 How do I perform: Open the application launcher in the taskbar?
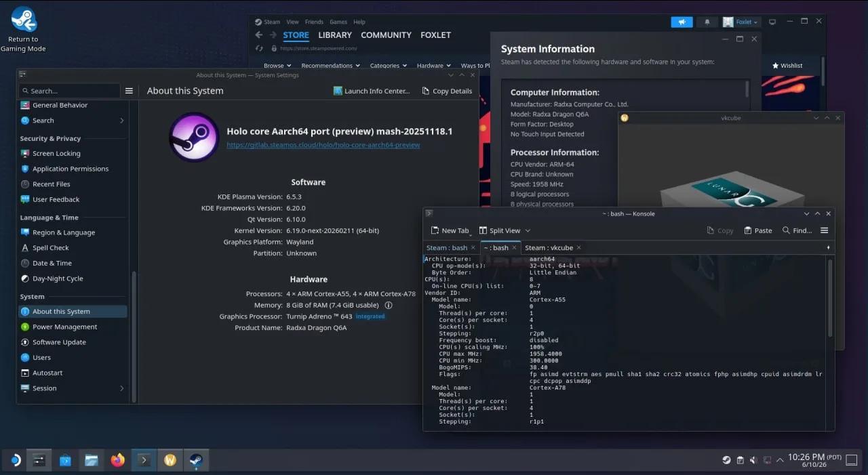(14, 461)
